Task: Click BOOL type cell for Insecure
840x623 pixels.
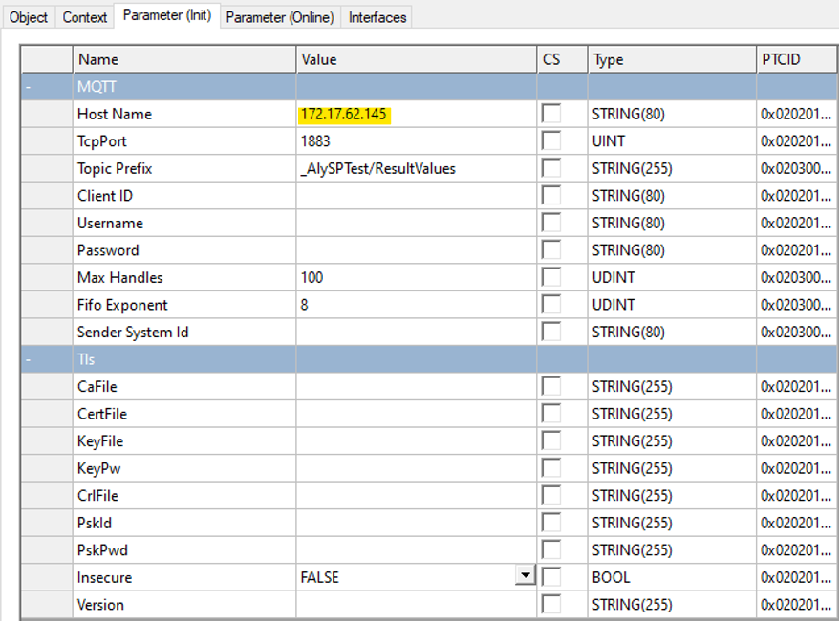Action: 672,577
